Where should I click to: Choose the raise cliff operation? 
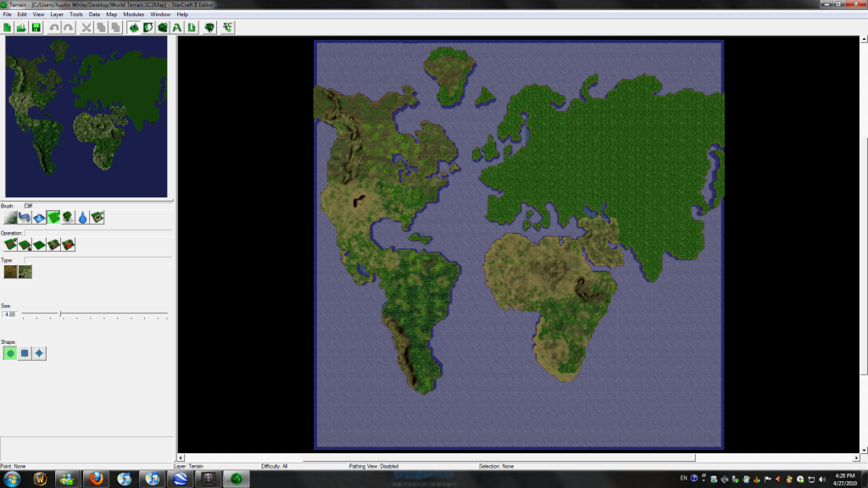pos(10,245)
